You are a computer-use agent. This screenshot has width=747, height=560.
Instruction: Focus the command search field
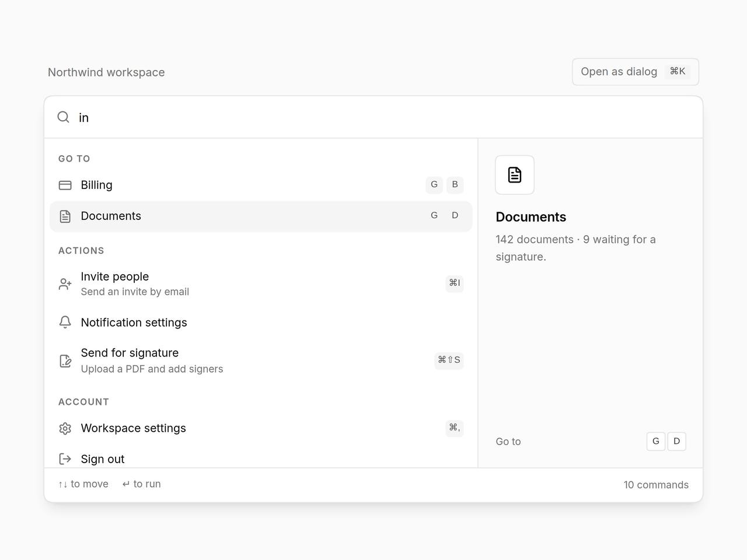(373, 117)
